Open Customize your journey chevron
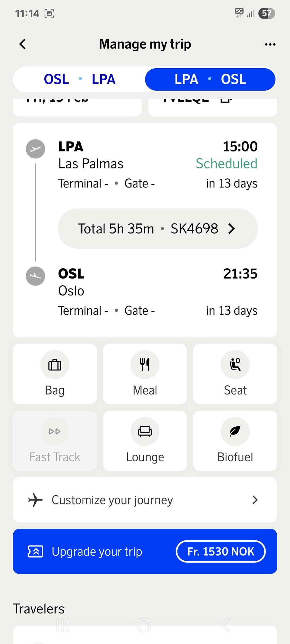Image resolution: width=290 pixels, height=644 pixels. click(x=255, y=500)
